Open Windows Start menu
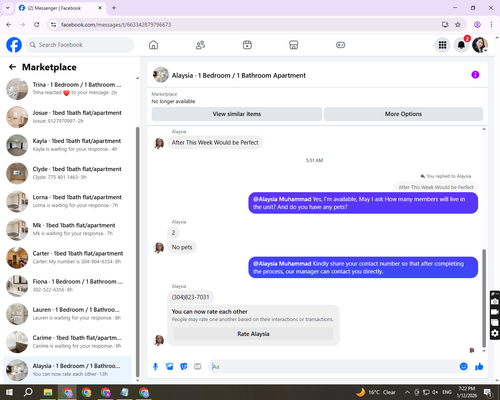The height and width of the screenshot is (400, 500). [x=9, y=392]
